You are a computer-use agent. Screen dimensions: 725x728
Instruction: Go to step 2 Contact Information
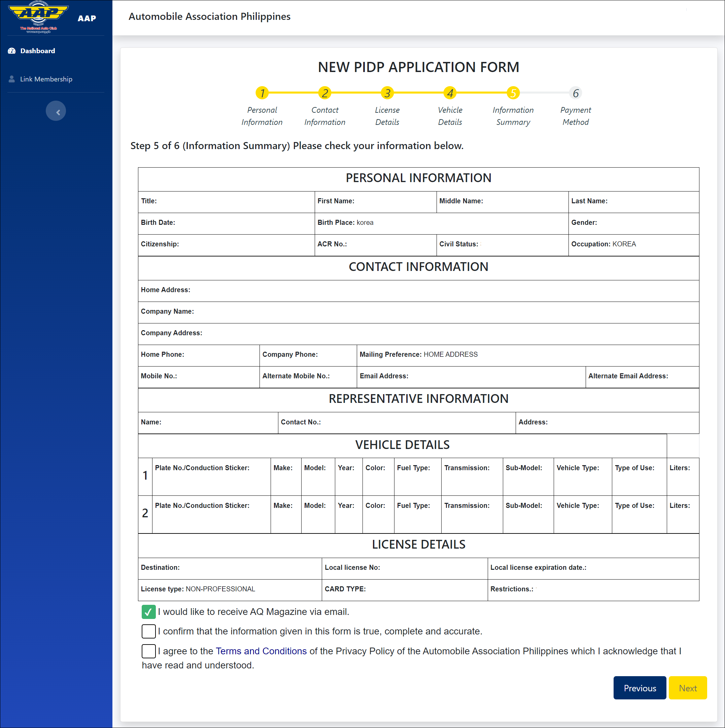tap(324, 93)
